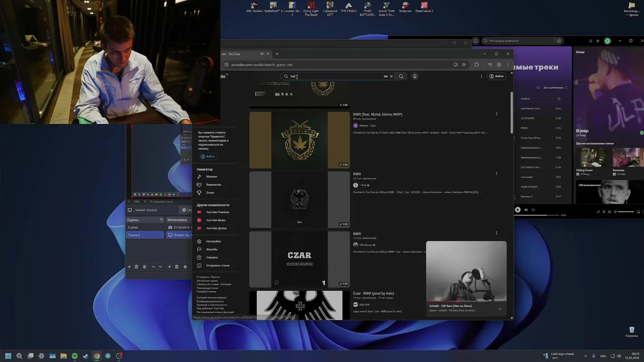The height and width of the screenshot is (362, 644).
Task: Open the on-screen keyboard icon in search box
Action: 385,76
